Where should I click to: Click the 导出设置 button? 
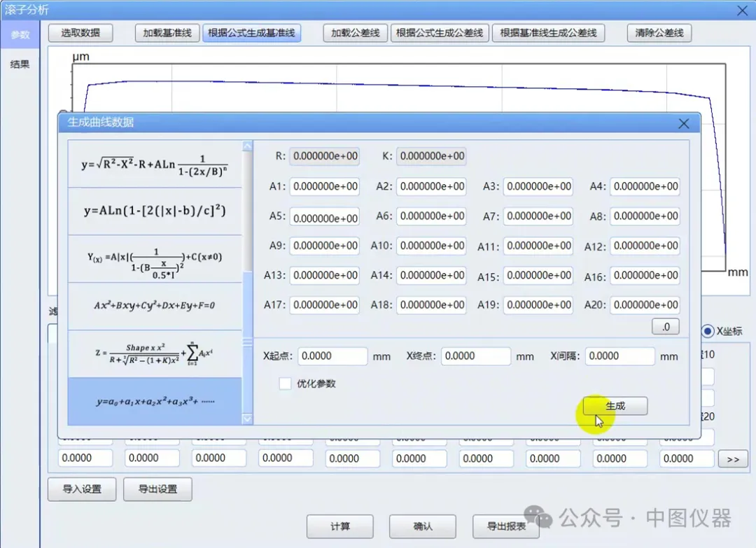(157, 489)
